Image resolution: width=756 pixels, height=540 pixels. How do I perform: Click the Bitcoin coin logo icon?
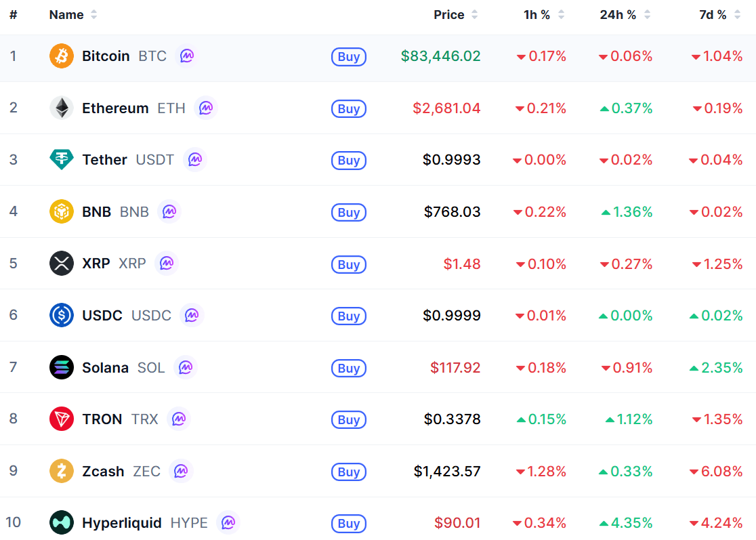point(61,56)
